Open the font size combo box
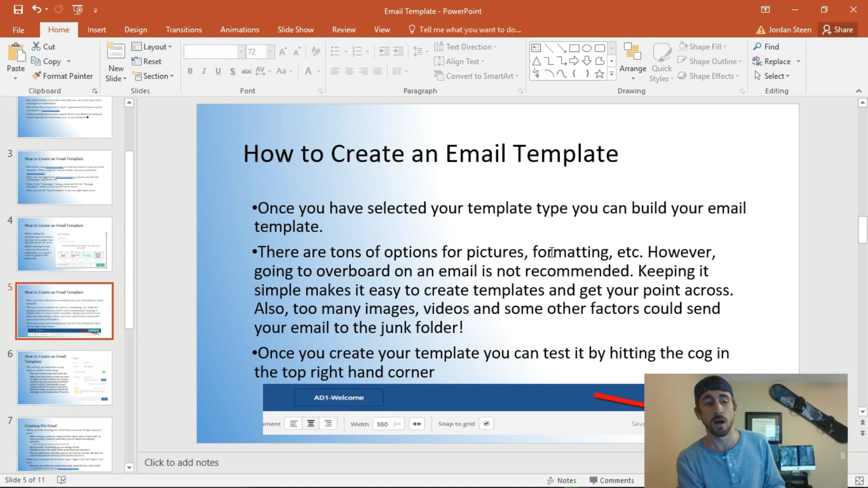The image size is (868, 488). click(x=260, y=52)
